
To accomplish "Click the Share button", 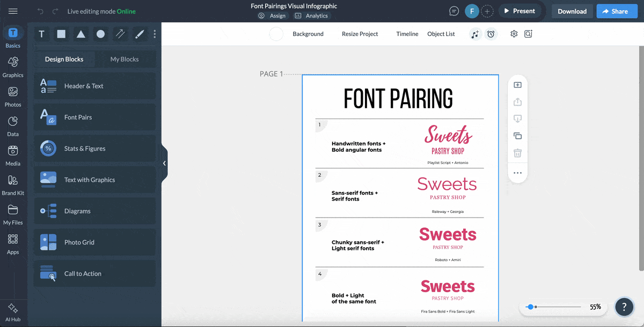I will [x=617, y=11].
